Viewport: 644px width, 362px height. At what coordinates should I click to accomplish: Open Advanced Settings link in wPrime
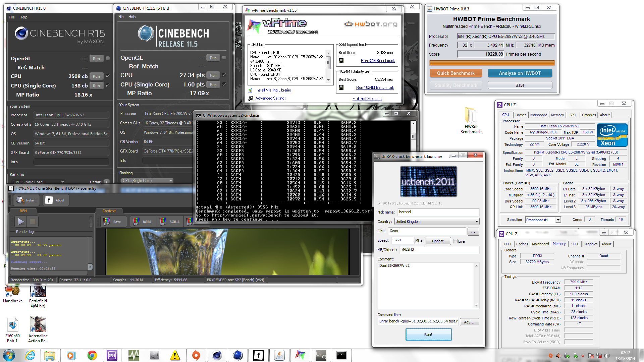[270, 98]
